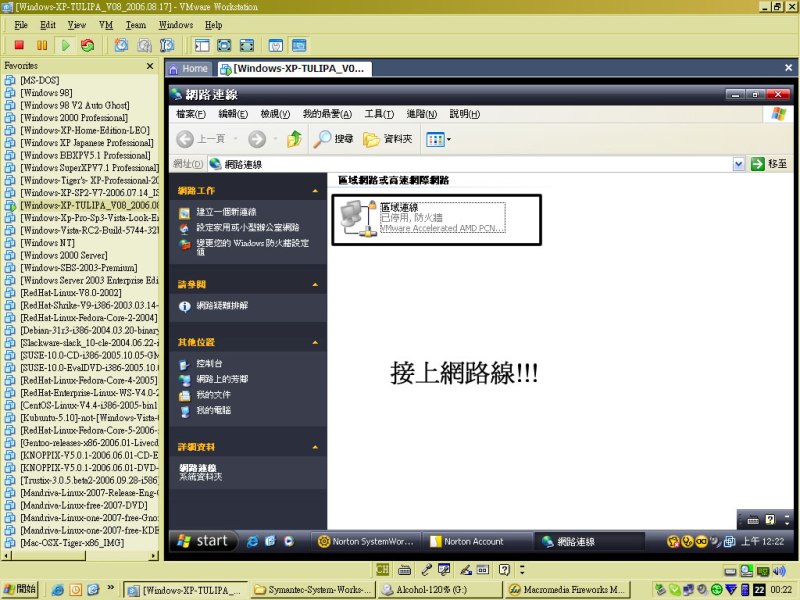Open the Forward button history dropdown arrow
Image resolution: width=800 pixels, height=600 pixels.
275,139
